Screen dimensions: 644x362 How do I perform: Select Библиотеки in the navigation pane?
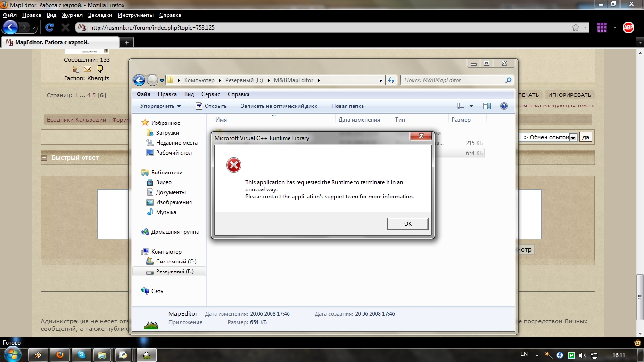(x=166, y=173)
